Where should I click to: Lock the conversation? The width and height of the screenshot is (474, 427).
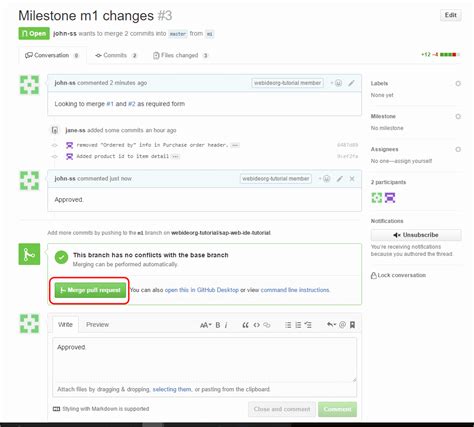pos(398,275)
